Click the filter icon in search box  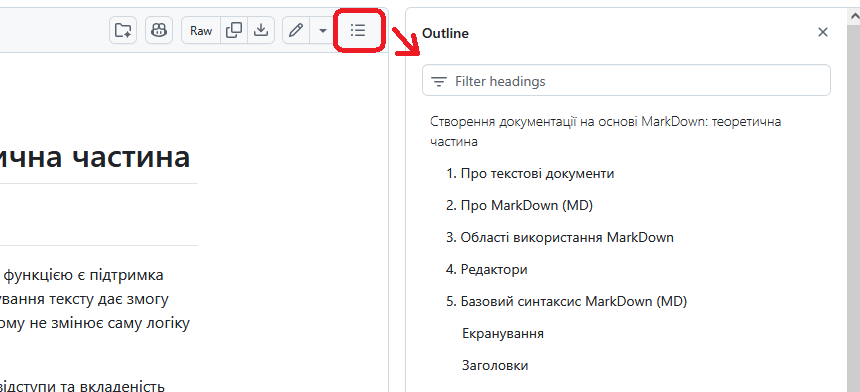(x=438, y=82)
